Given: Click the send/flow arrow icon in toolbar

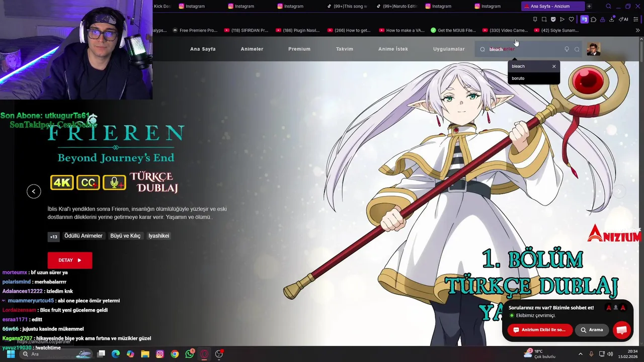Looking at the screenshot, I should [x=562, y=19].
